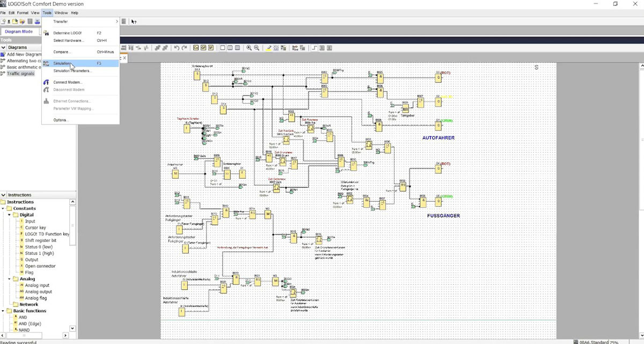The width and height of the screenshot is (644, 344).
Task: Click the new diagram toolbar icon
Action: click(3, 21)
